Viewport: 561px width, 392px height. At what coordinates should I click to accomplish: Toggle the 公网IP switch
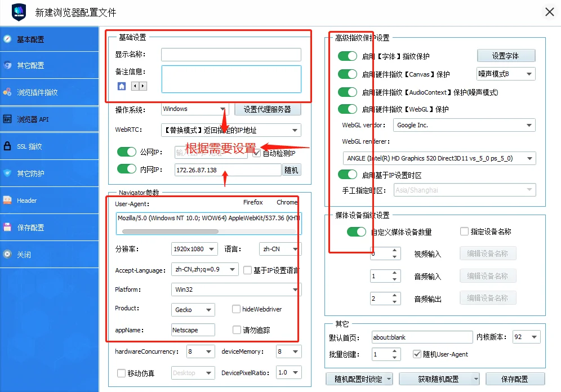pyautogui.click(x=127, y=152)
